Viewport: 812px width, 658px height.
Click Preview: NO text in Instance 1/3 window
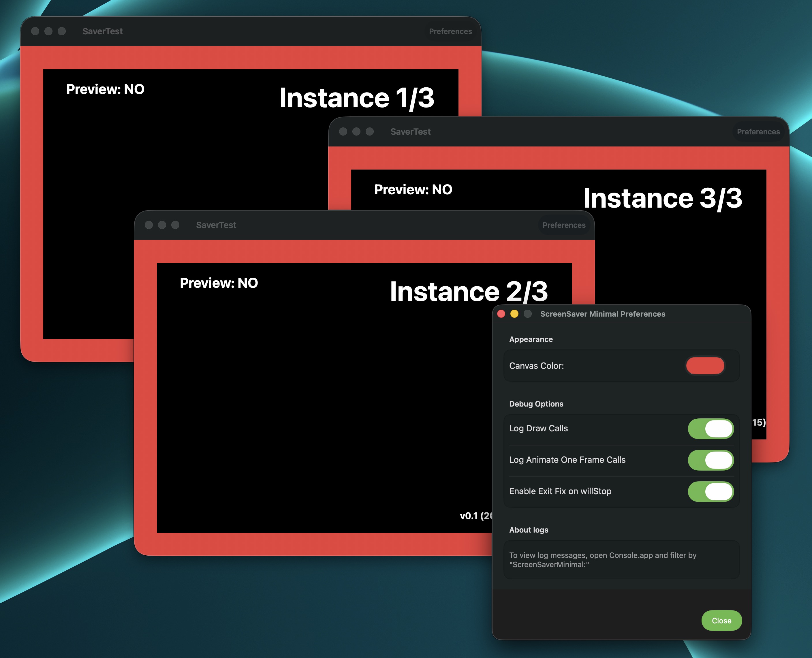[x=105, y=89]
